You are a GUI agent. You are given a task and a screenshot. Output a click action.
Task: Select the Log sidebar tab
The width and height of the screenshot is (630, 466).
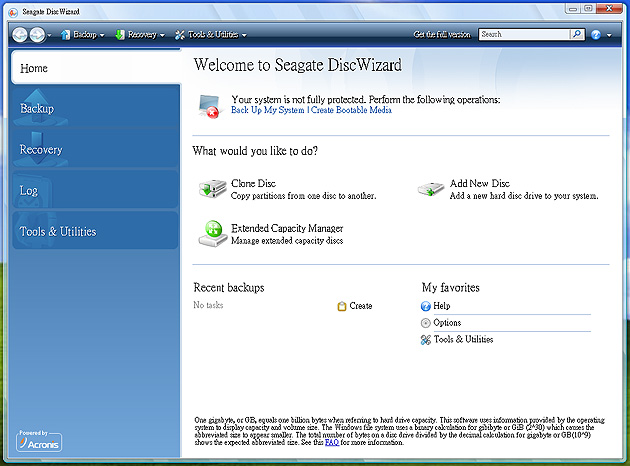(x=96, y=190)
